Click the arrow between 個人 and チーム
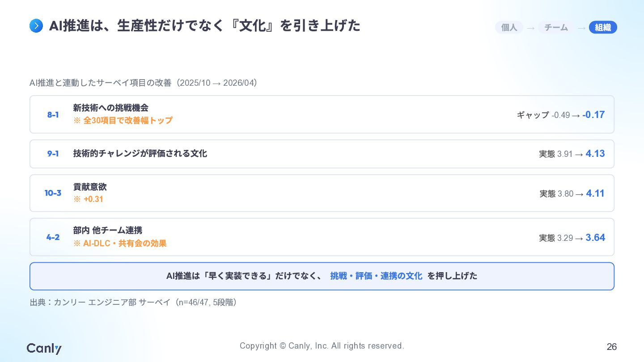 coord(530,28)
